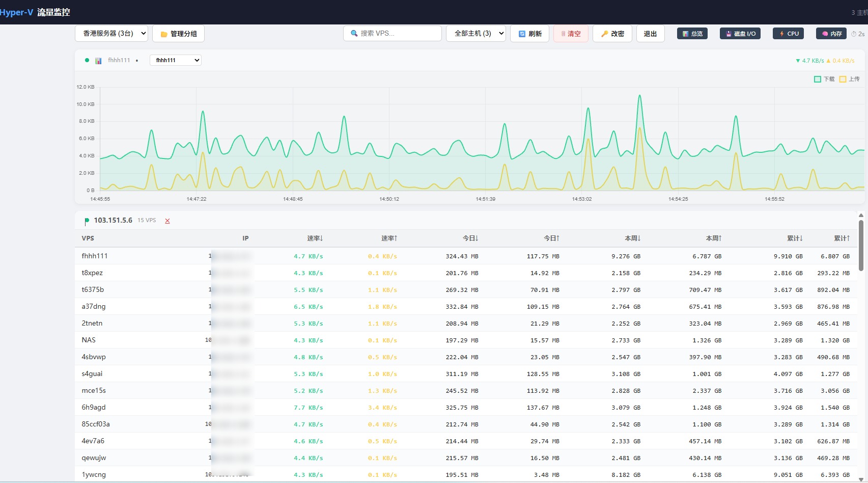This screenshot has height=483, width=868.
Task: Click the 2s refresh interval timer
Action: pos(858,34)
